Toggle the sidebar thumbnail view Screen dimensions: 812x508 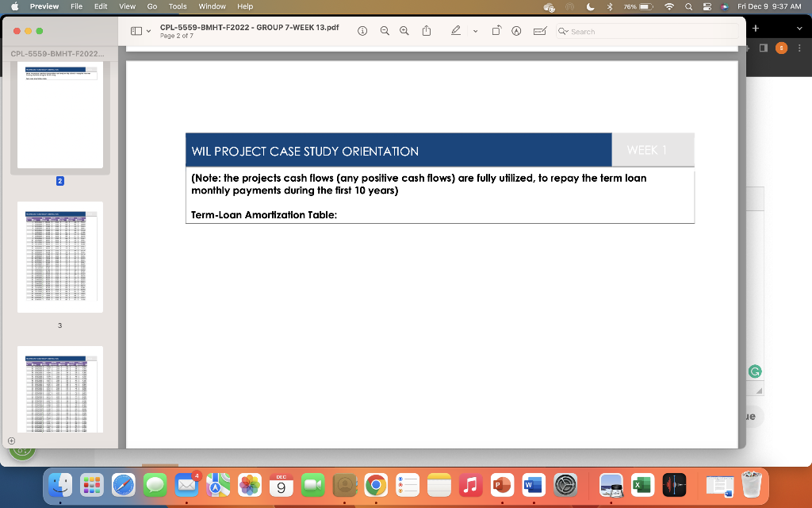[x=134, y=29]
